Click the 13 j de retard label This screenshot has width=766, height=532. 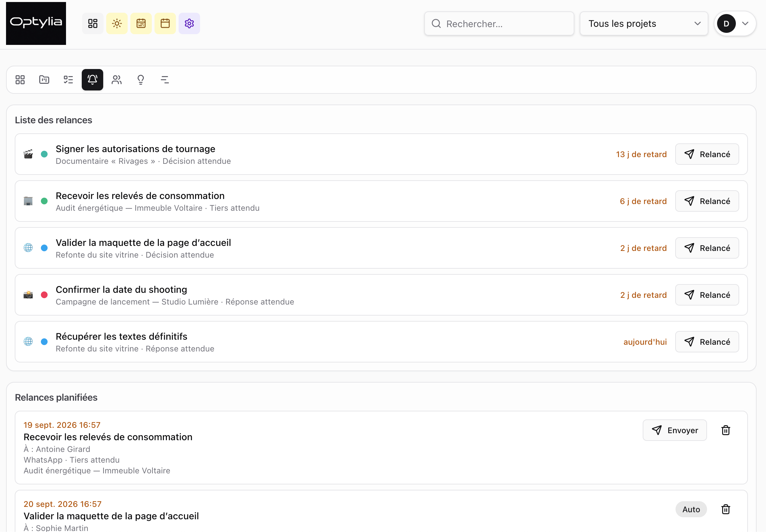coord(641,154)
